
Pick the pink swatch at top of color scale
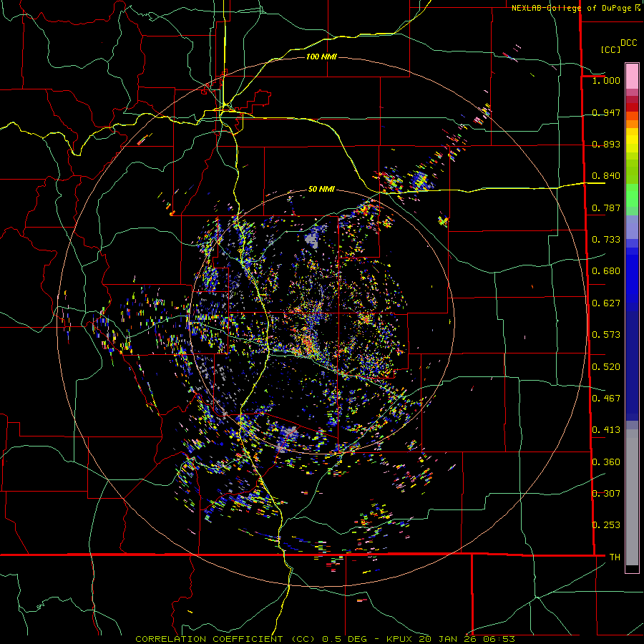tap(632, 76)
